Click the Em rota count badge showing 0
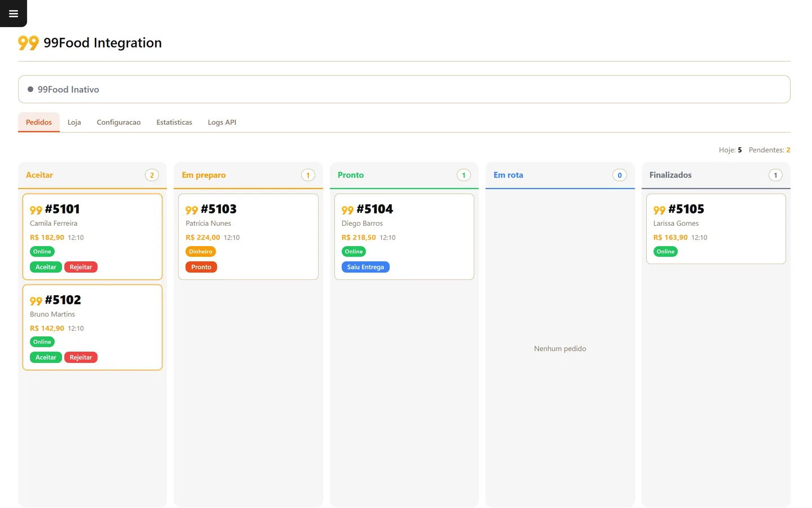 (619, 175)
